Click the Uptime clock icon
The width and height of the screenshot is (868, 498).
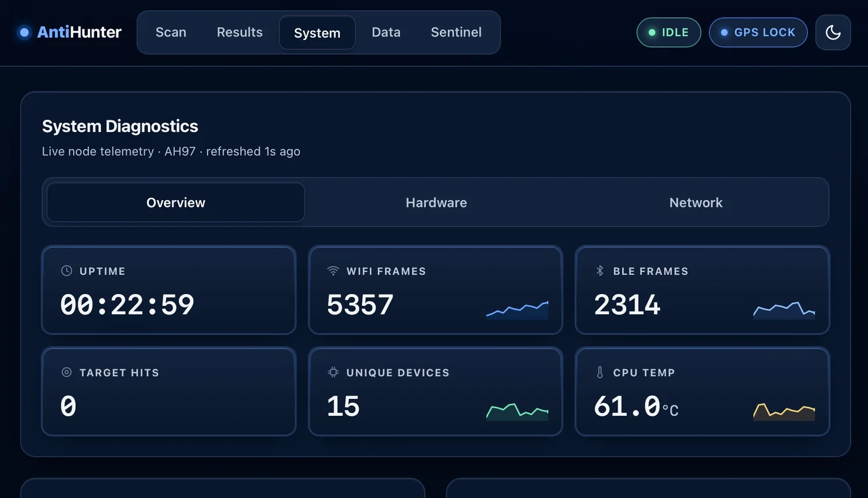pyautogui.click(x=67, y=270)
